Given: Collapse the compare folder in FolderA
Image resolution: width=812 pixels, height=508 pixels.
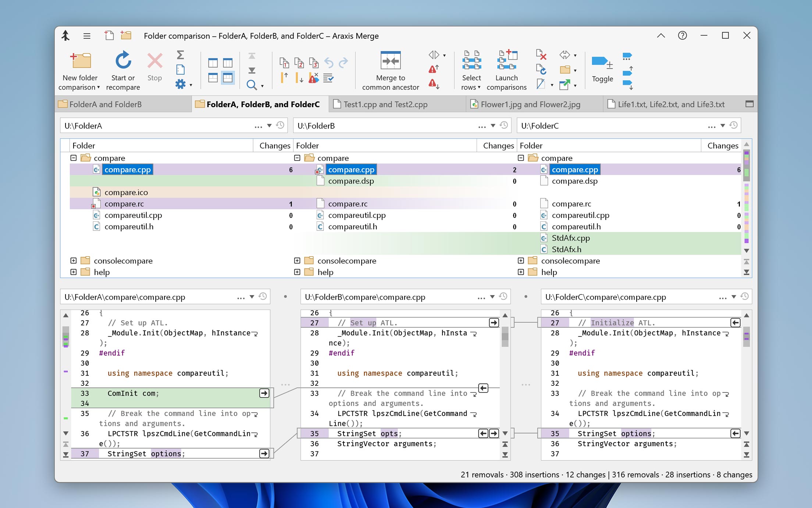Looking at the screenshot, I should pos(74,158).
